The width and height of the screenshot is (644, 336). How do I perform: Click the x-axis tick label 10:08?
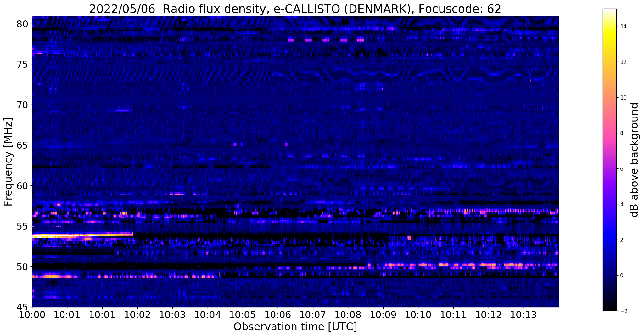click(348, 315)
